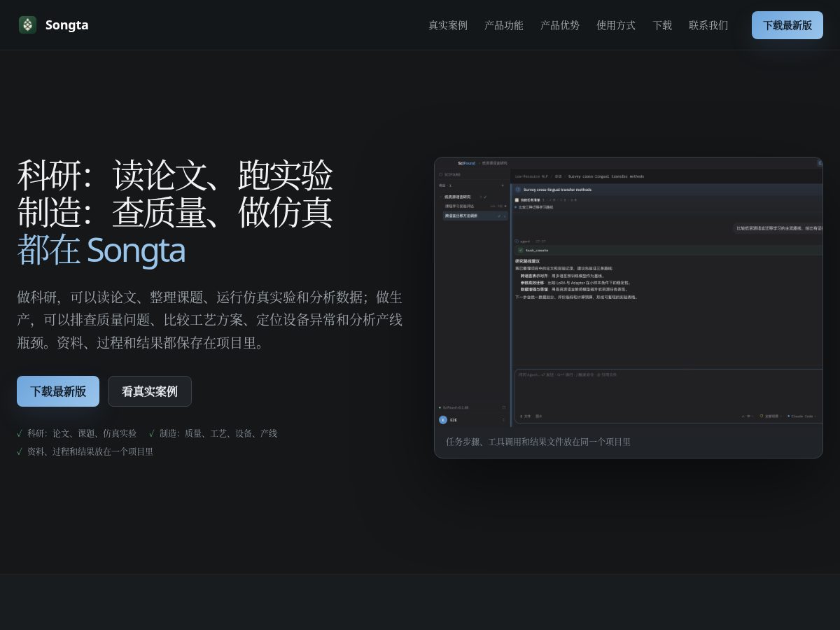The height and width of the screenshot is (630, 840).
Task: Click 下载最新版 button below hero paragraph
Action: [x=58, y=391]
